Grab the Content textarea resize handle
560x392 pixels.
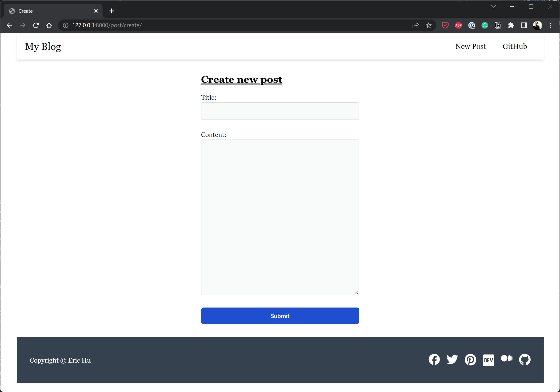tap(356, 292)
